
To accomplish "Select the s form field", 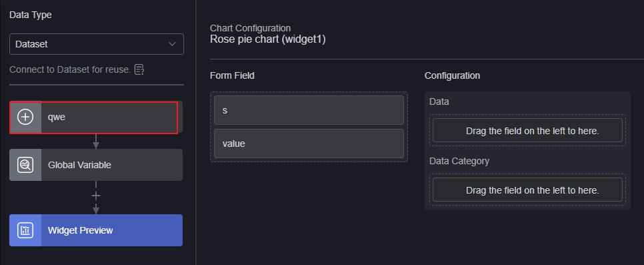I will click(309, 110).
